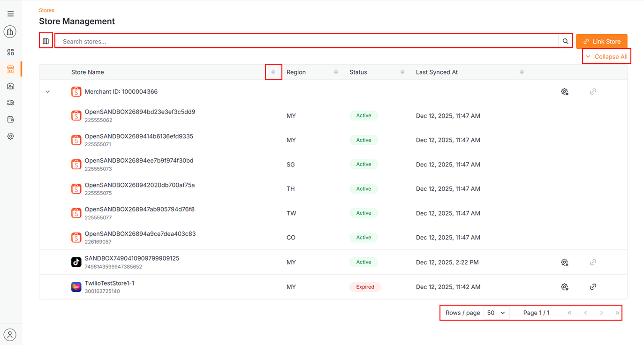
Task: Click the settings gear in sidebar
Action: pyautogui.click(x=10, y=136)
